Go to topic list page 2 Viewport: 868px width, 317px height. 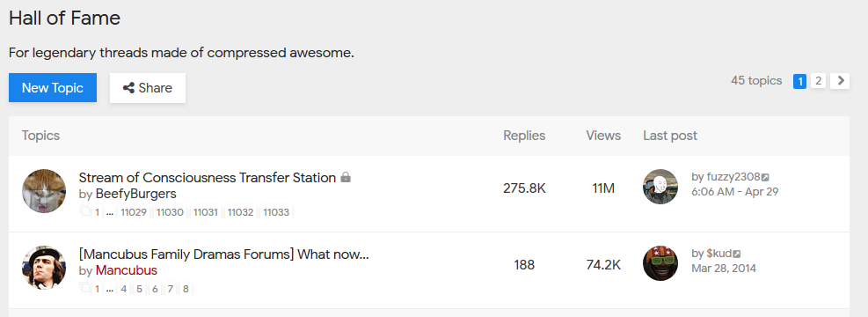(818, 81)
